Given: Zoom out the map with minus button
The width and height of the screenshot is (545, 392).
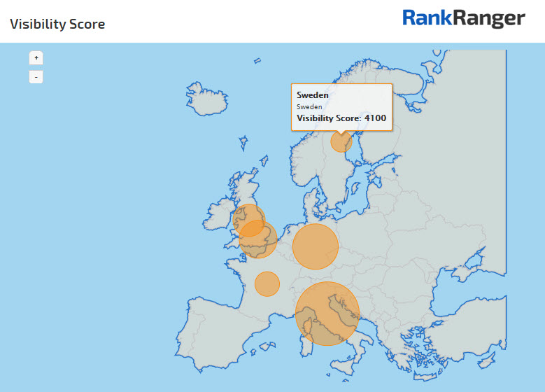Looking at the screenshot, I should tap(36, 77).
